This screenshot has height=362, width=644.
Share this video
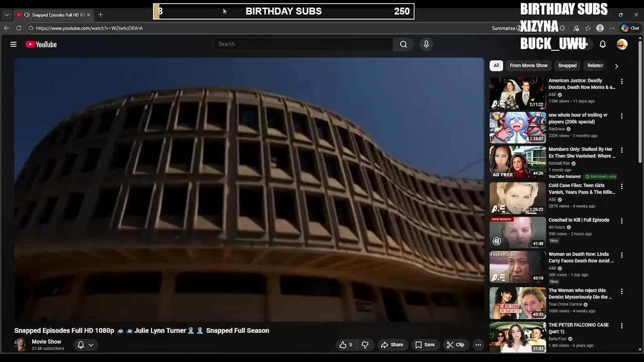click(392, 345)
